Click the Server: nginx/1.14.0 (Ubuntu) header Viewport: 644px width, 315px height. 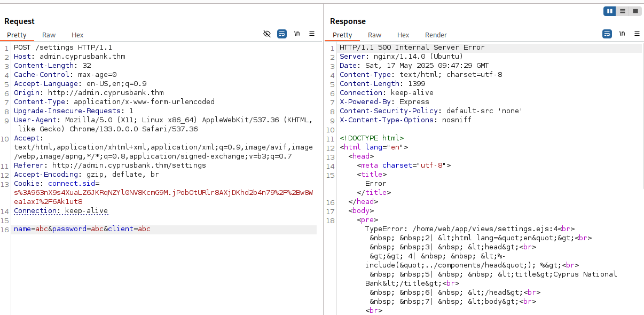pyautogui.click(x=401, y=57)
